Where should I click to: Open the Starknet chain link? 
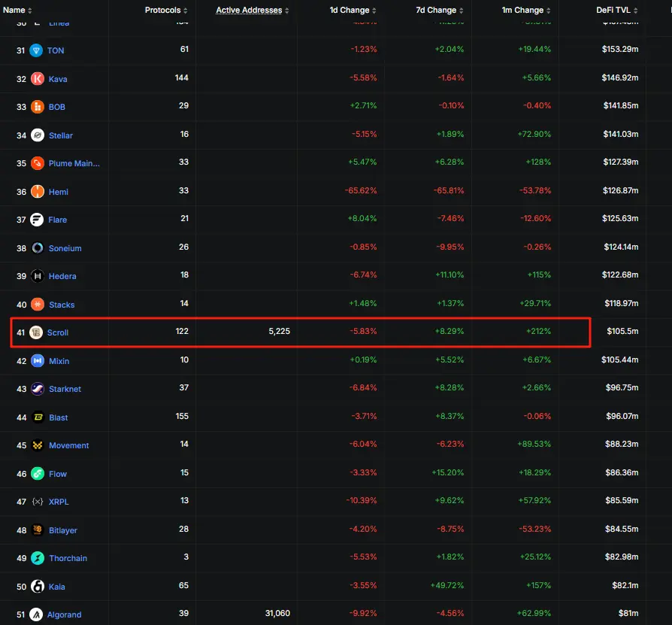[x=65, y=390]
